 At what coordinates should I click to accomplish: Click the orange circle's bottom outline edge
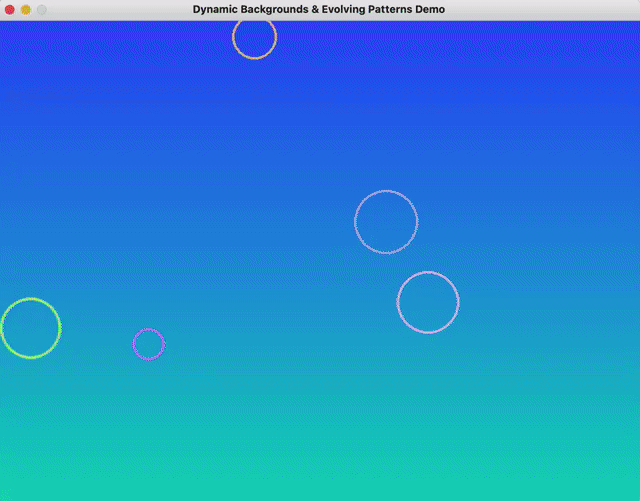click(x=254, y=58)
